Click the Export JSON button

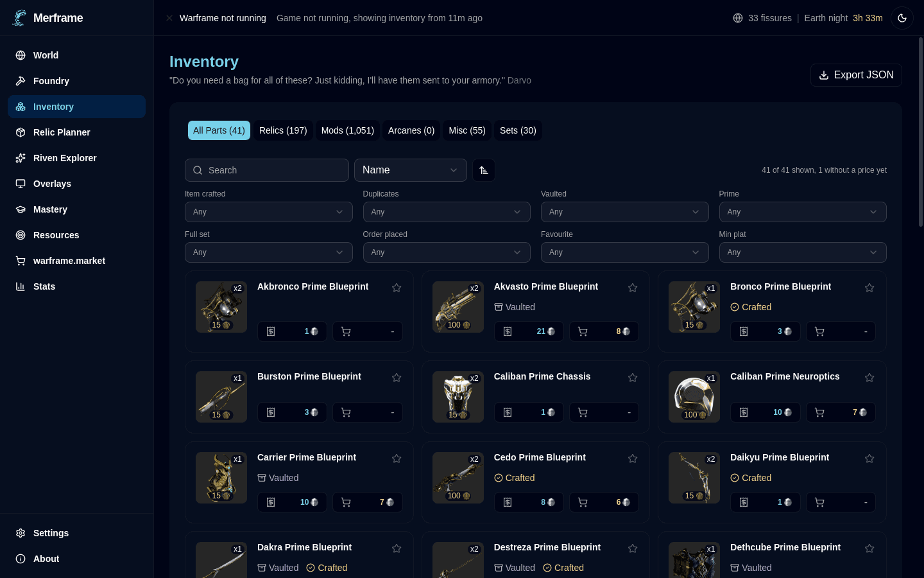(x=856, y=75)
